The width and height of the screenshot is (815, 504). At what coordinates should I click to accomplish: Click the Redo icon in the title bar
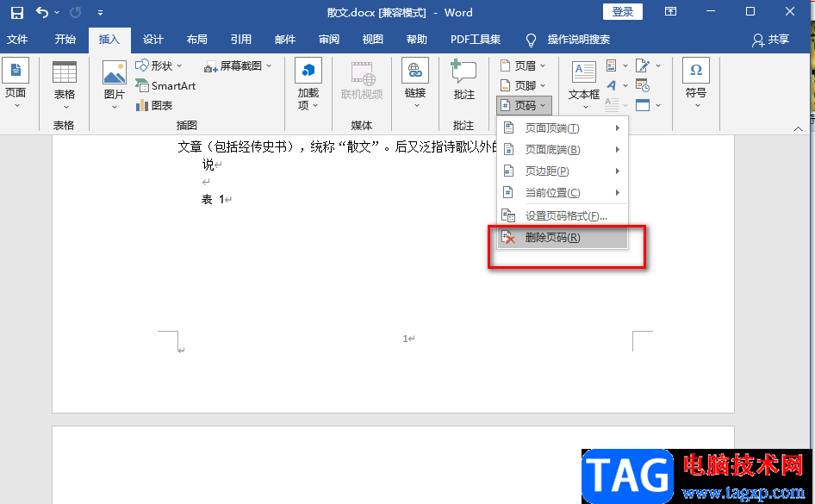pyautogui.click(x=75, y=12)
